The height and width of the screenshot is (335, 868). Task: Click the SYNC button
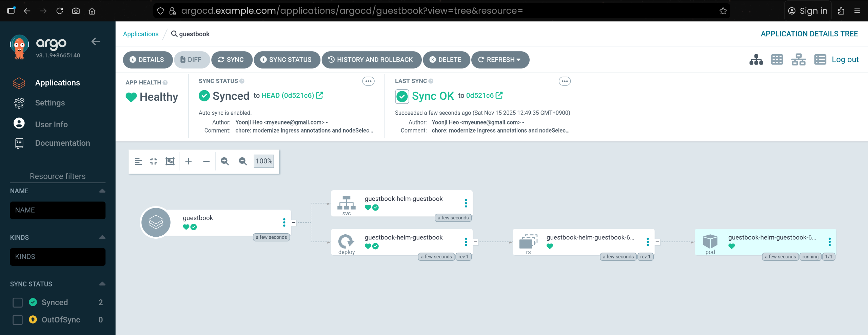tap(232, 60)
